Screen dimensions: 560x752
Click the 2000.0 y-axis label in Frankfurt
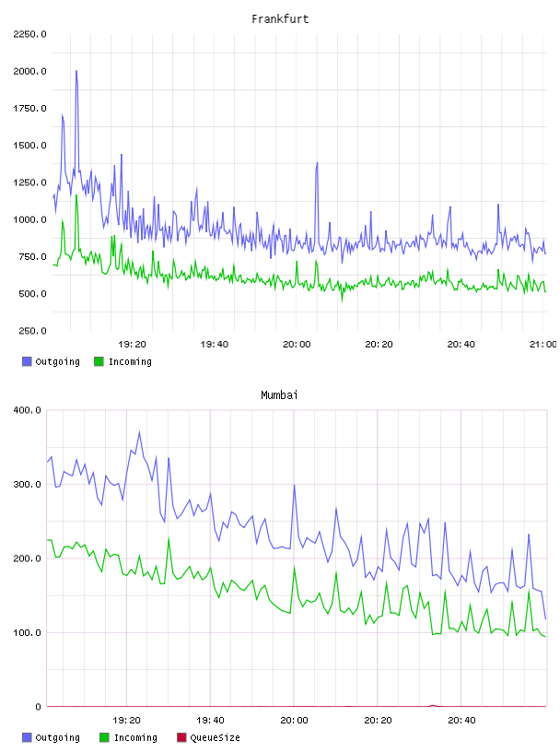coord(29,71)
